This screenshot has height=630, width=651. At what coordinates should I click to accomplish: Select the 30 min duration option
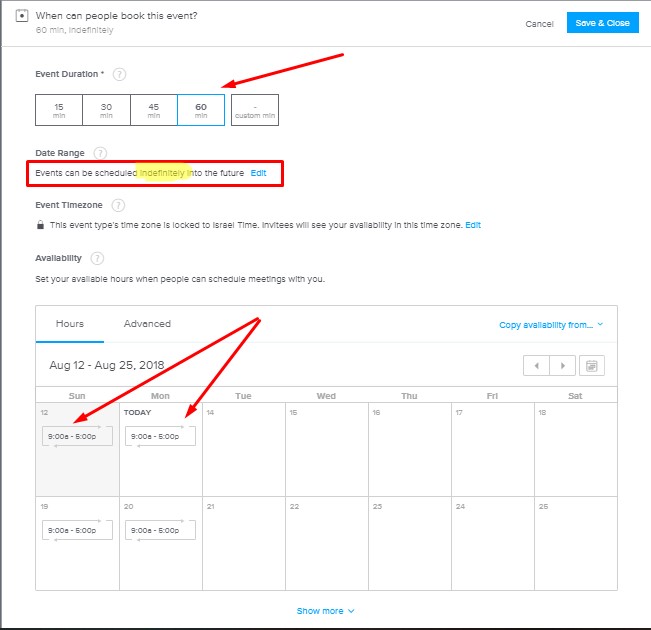coord(106,110)
